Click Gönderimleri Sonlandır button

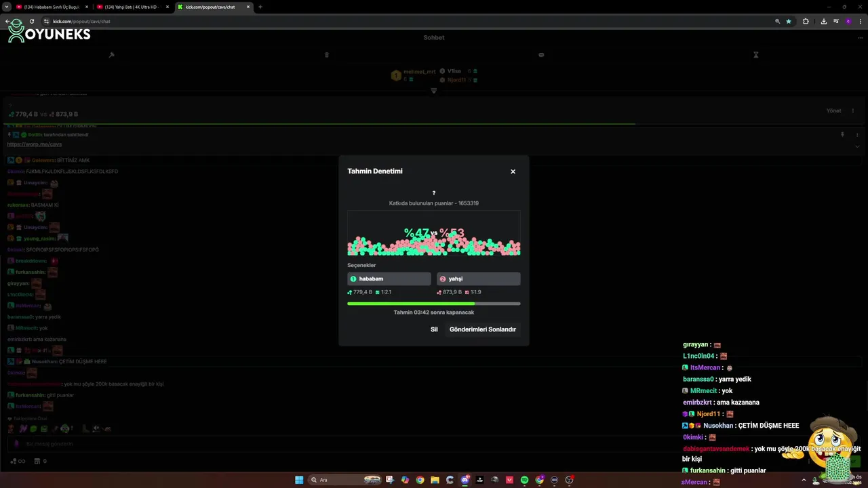click(483, 329)
